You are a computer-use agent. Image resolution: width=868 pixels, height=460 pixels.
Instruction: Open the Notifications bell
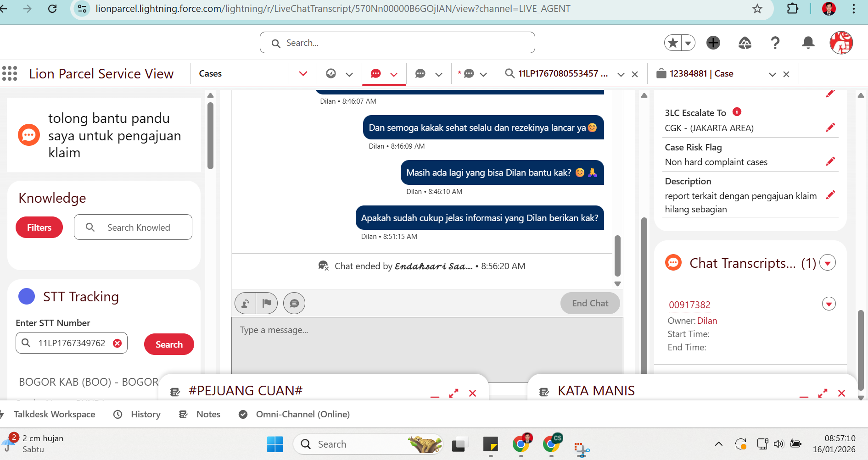click(x=808, y=43)
